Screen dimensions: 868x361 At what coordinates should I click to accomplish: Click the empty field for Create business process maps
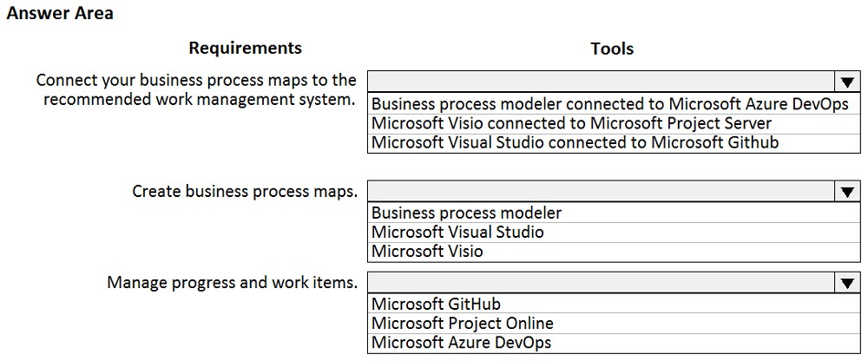coord(602,192)
